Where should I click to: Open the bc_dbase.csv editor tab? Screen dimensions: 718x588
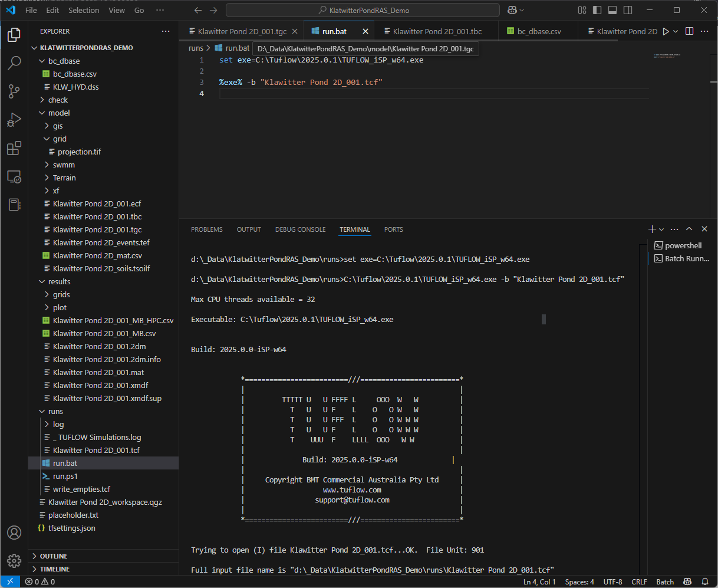click(538, 31)
